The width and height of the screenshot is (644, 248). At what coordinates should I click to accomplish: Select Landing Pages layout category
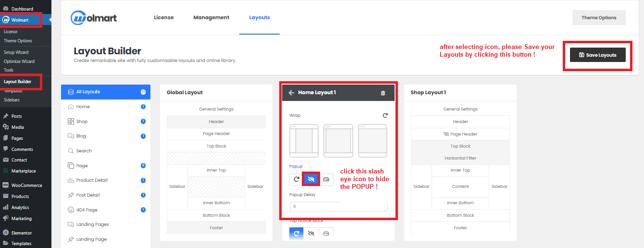pos(106,224)
